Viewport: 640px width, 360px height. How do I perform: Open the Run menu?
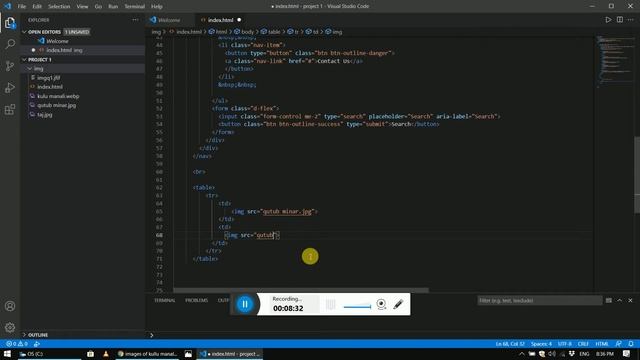113,7
